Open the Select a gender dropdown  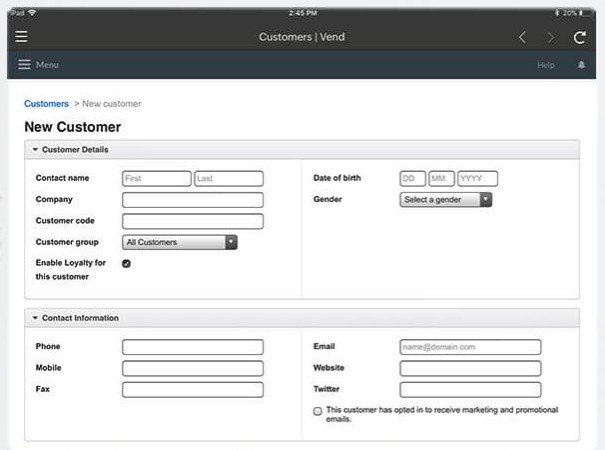pyautogui.click(x=446, y=200)
